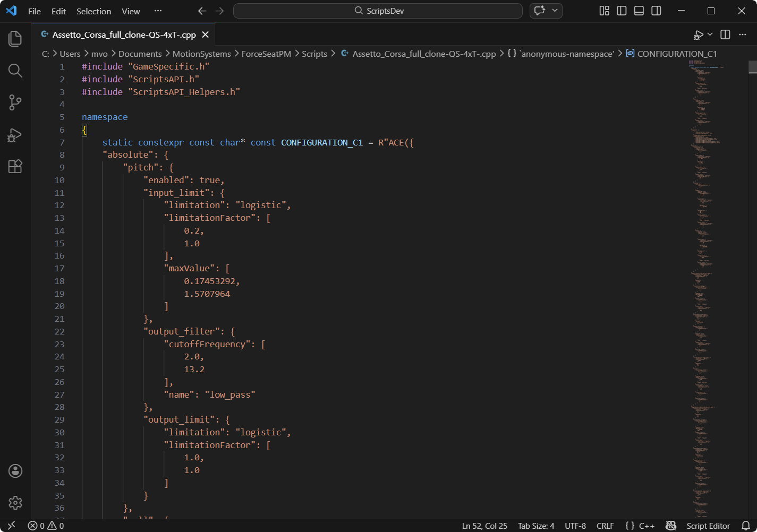The image size is (757, 532).
Task: Click Ln 52, Col 25 status item
Action: [484, 526]
